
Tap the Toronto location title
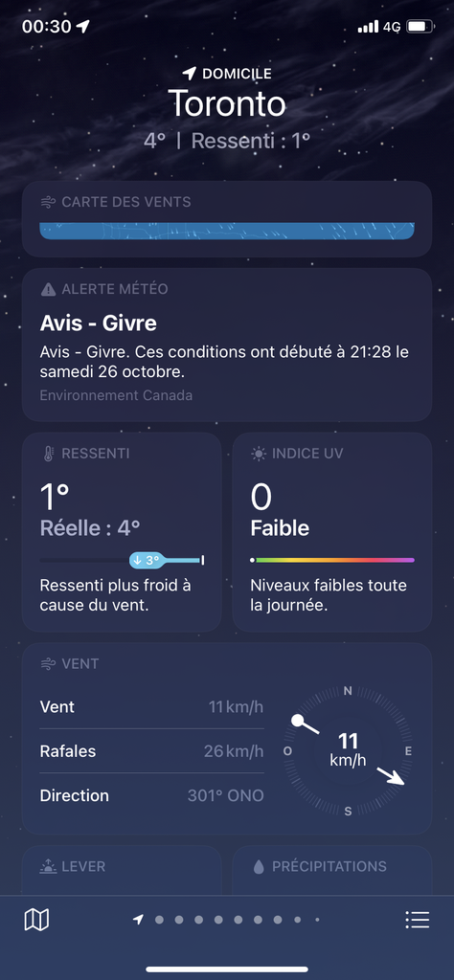(x=227, y=103)
